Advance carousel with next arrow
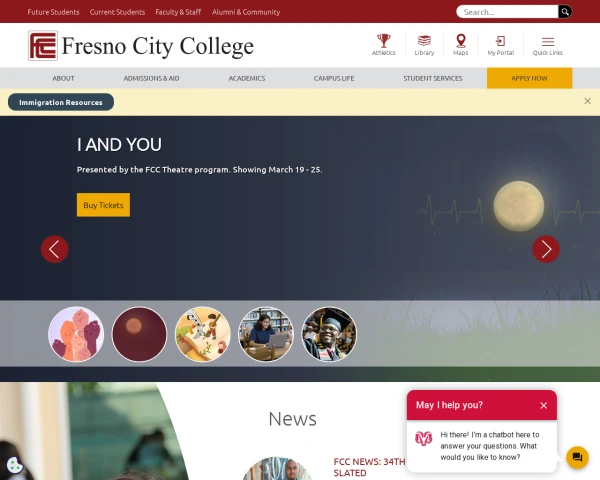Viewport: 600px width, 480px height. (546, 249)
